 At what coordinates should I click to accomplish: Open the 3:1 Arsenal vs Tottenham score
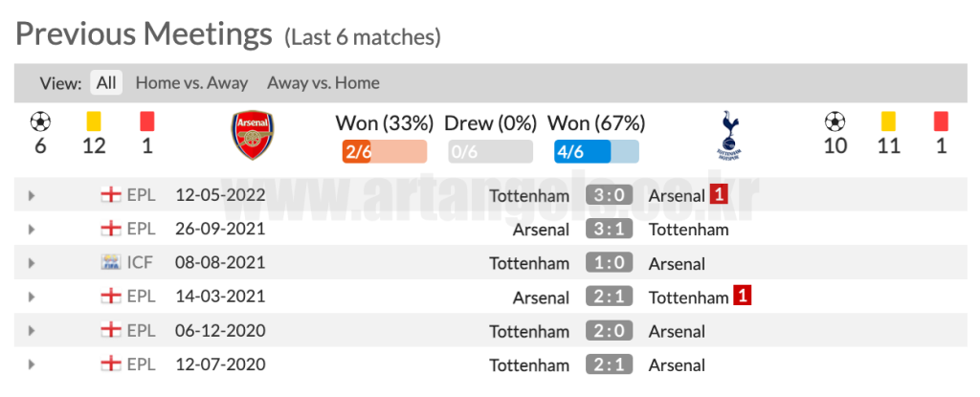610,229
